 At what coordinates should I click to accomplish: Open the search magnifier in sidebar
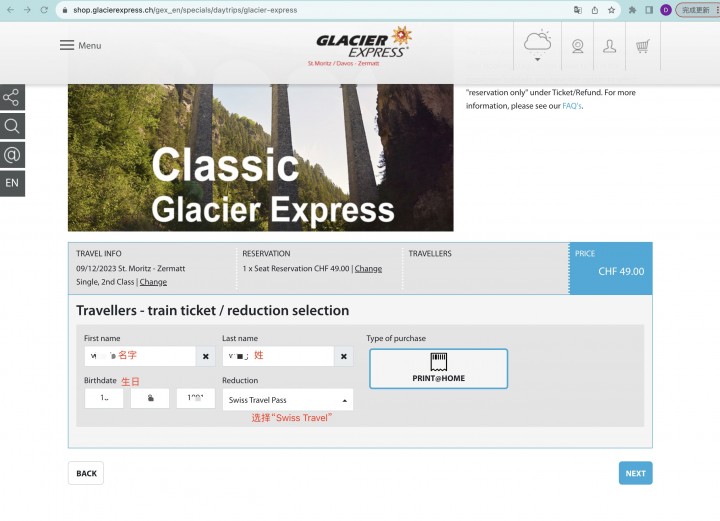12,126
